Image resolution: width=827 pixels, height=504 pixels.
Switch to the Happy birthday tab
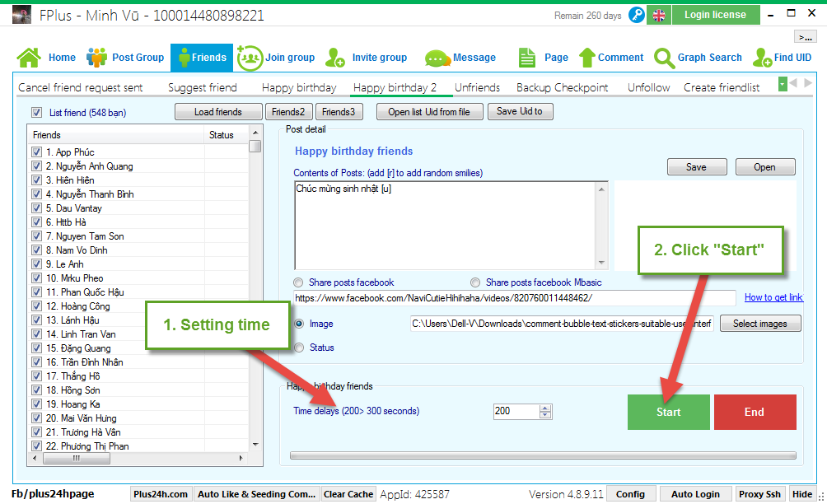tap(299, 87)
